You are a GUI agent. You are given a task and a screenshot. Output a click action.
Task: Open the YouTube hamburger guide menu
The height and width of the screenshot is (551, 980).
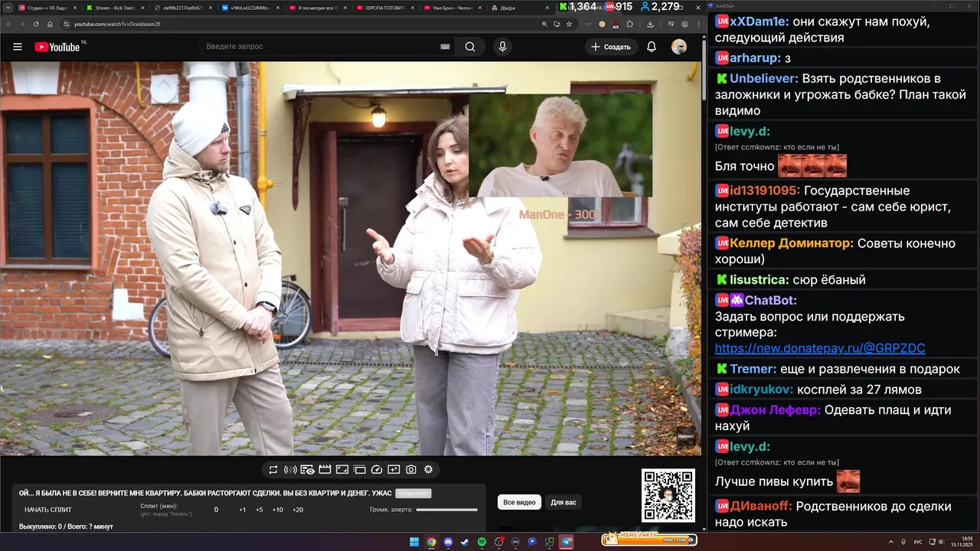click(x=18, y=47)
